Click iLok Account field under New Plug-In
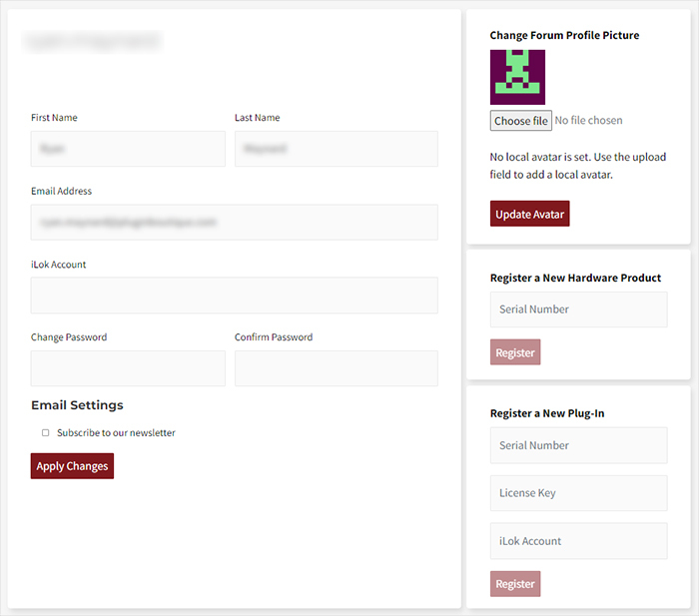 coord(578,541)
